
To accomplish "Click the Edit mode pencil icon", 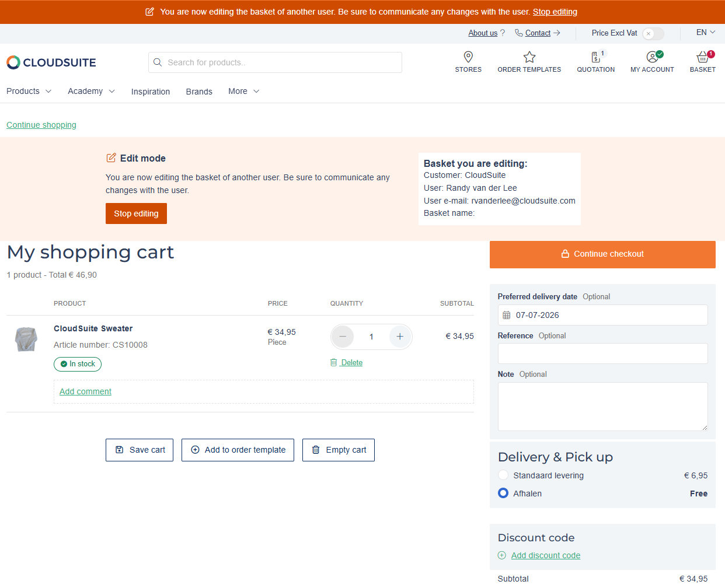I will click(x=111, y=158).
